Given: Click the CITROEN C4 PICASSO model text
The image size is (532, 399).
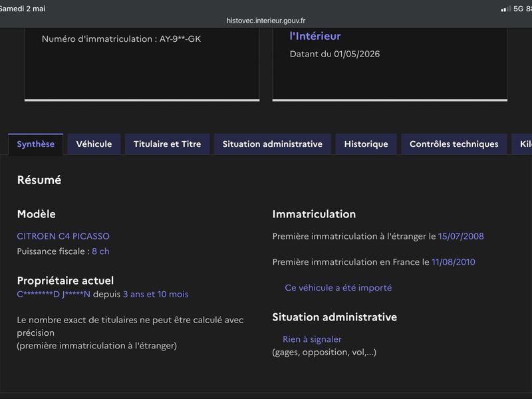Looking at the screenshot, I should pyautogui.click(x=63, y=236).
